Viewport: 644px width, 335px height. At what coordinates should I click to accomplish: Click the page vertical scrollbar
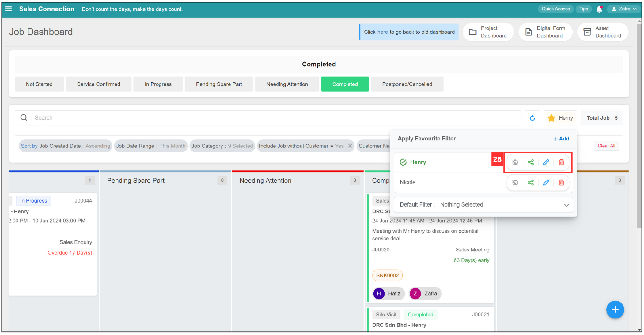[x=639, y=125]
